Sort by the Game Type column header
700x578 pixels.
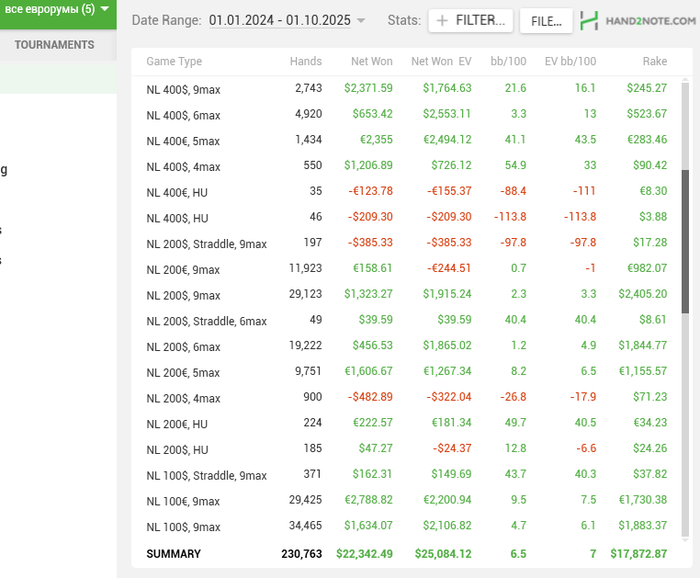click(174, 62)
